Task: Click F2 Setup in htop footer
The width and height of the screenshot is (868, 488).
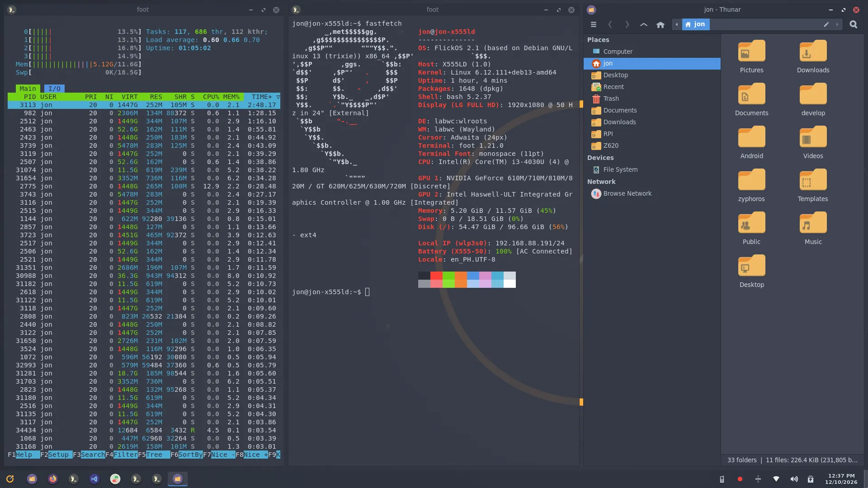Action: click(x=57, y=455)
